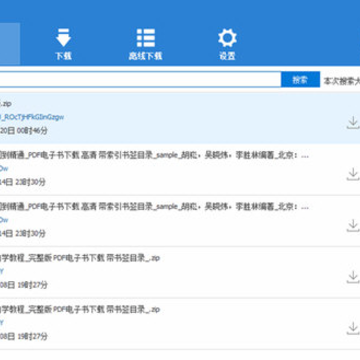Switch to the 离线下载 tab

point(146,44)
